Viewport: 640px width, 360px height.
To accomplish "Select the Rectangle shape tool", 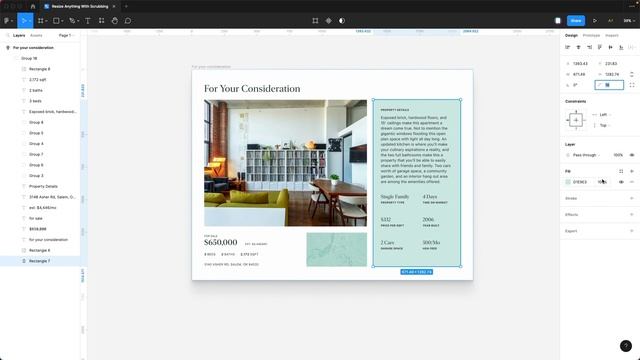I will pos(56,20).
